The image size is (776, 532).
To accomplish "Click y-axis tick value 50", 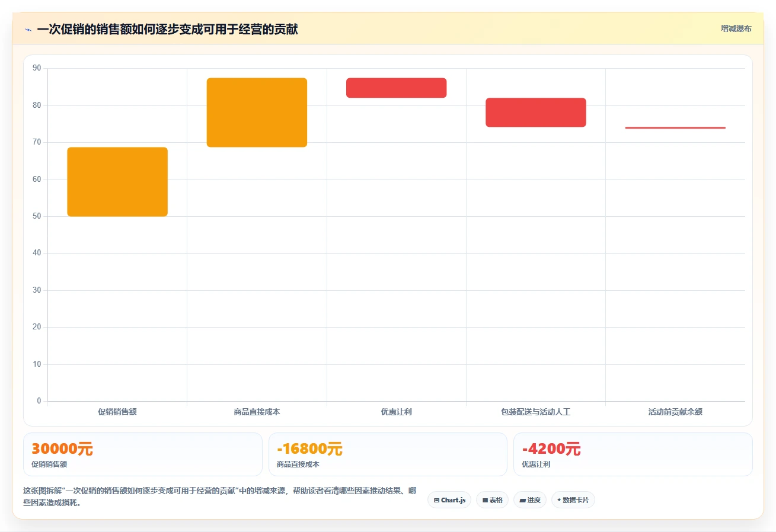I will click(37, 216).
